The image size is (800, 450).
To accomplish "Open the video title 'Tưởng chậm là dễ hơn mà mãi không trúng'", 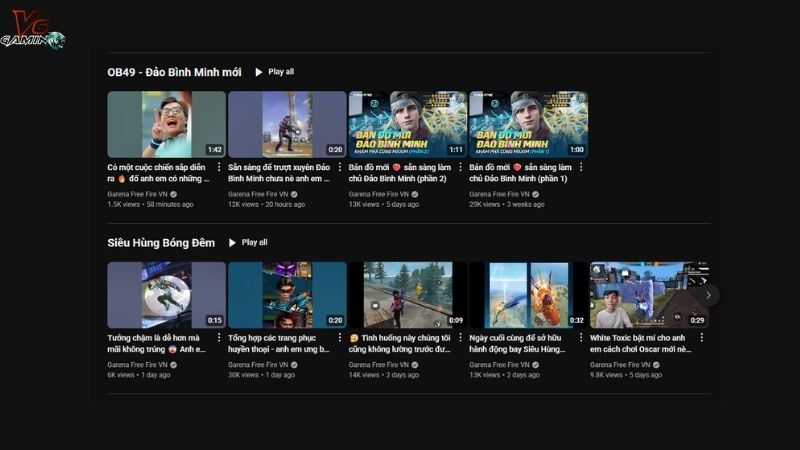I will click(x=157, y=343).
